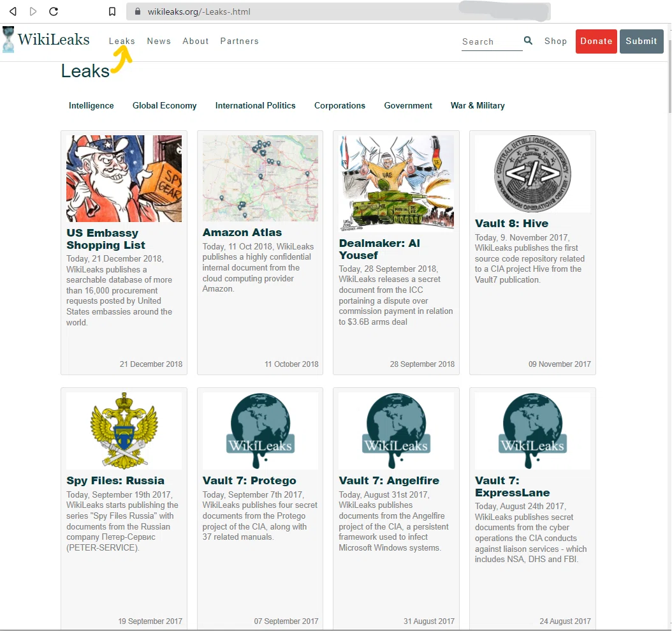The image size is (672, 631).
Task: Open Spy Files: Russia headline link
Action: pyautogui.click(x=115, y=480)
